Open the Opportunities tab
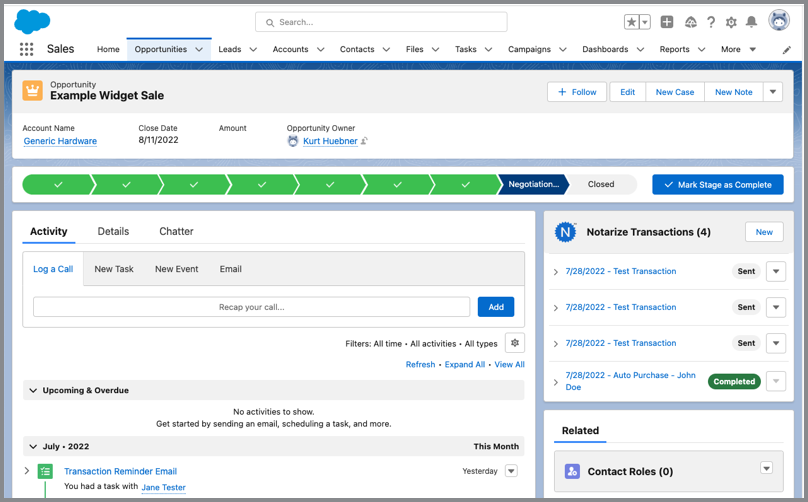This screenshot has height=502, width=808. tap(161, 49)
